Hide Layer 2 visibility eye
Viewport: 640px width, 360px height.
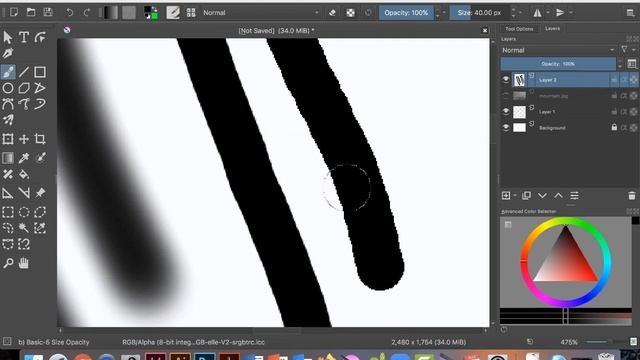click(506, 80)
